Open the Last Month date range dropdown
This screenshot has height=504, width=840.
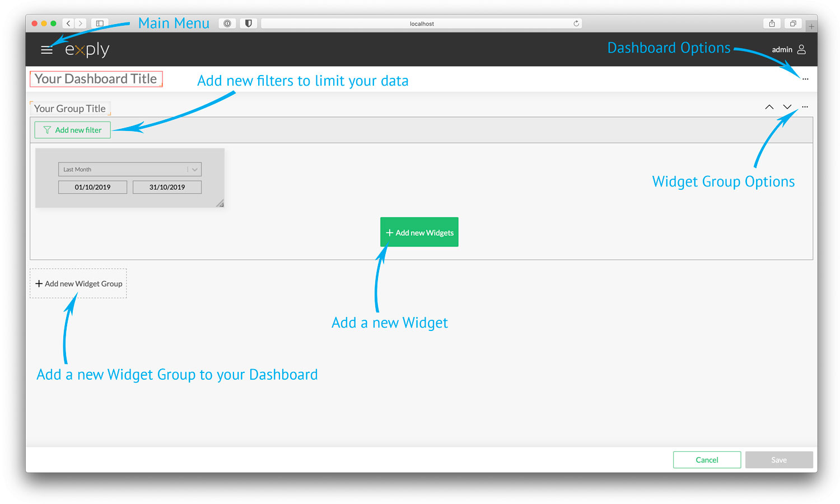tap(130, 169)
